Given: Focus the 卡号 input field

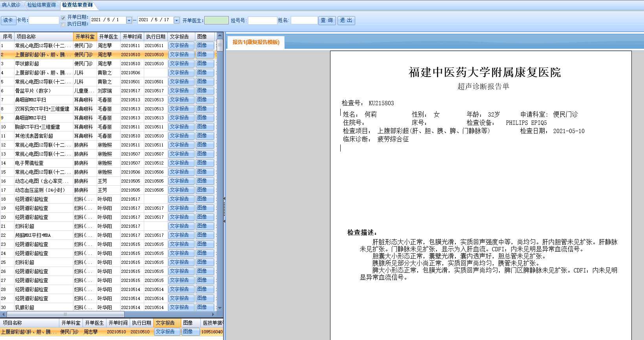Looking at the screenshot, I should tap(44, 20).
